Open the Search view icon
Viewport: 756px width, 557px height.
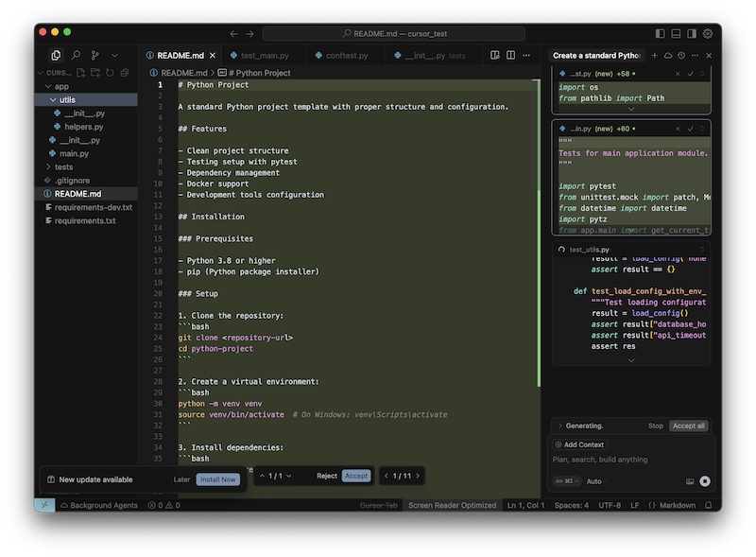click(76, 56)
